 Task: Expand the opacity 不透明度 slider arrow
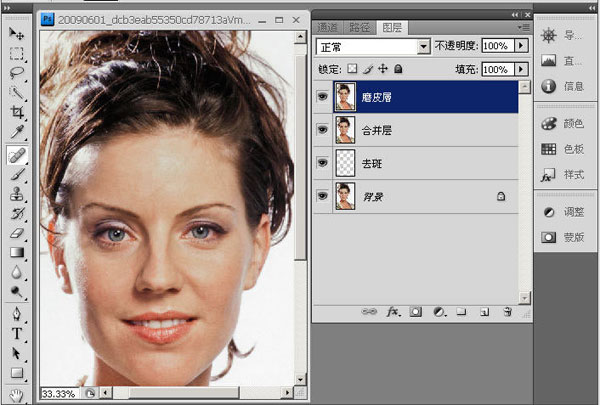click(x=521, y=46)
